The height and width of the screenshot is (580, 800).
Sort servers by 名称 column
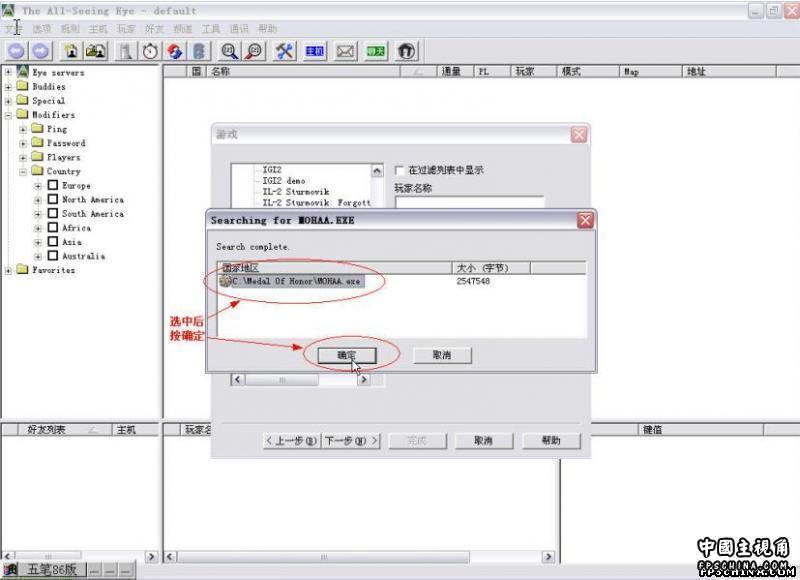point(304,71)
